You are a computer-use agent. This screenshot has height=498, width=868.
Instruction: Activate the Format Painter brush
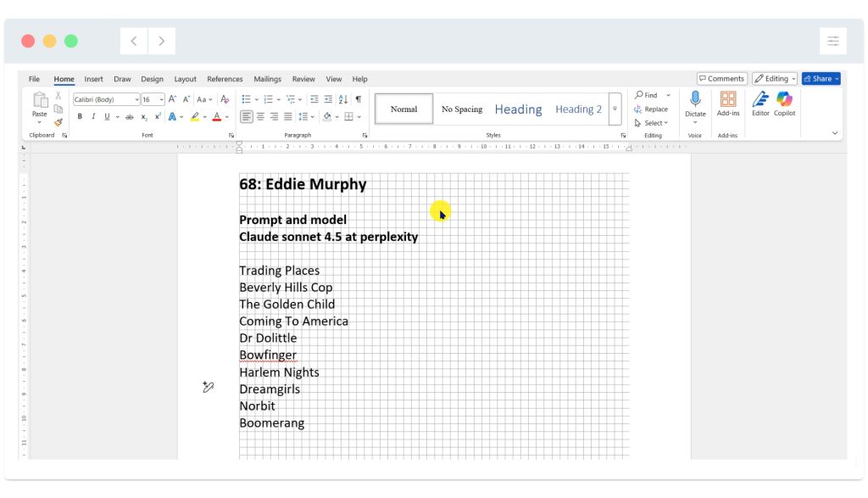tap(58, 122)
